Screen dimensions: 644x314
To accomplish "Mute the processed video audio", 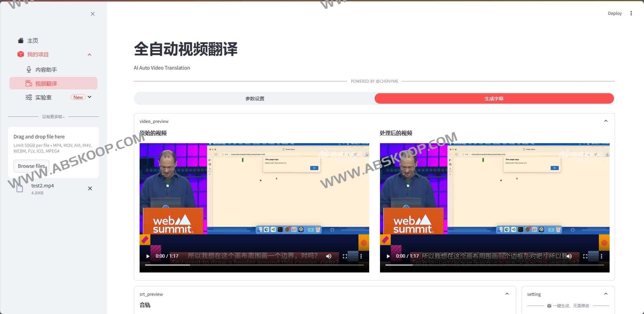I will tap(570, 256).
